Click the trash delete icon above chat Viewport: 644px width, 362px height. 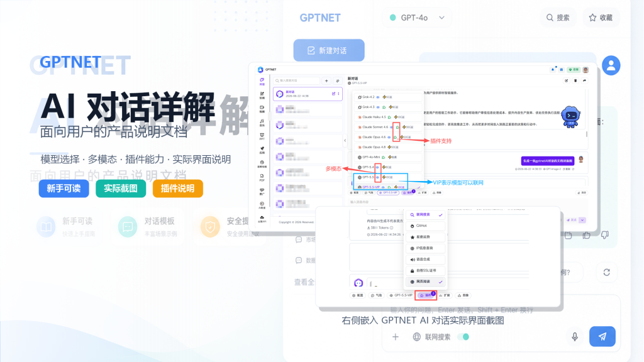click(575, 81)
